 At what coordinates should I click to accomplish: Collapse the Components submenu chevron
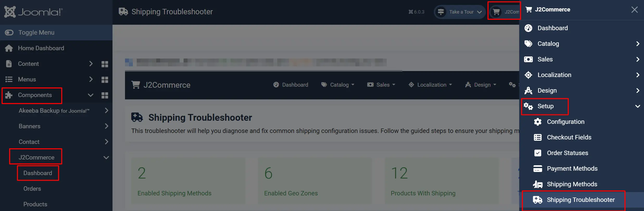[x=90, y=95]
